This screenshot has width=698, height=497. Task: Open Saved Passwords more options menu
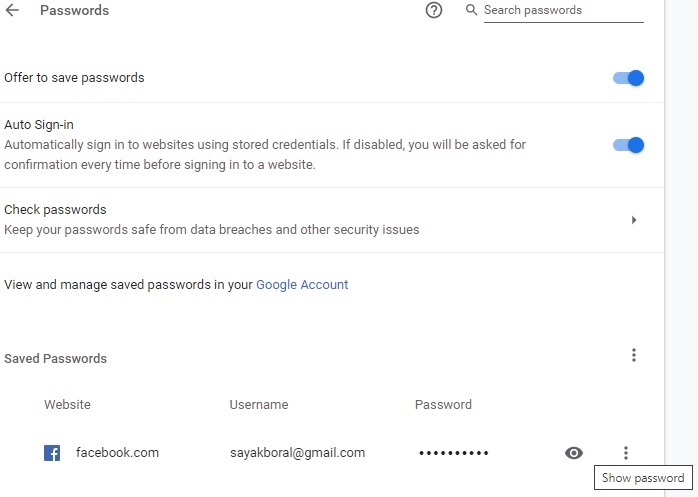[x=633, y=355]
